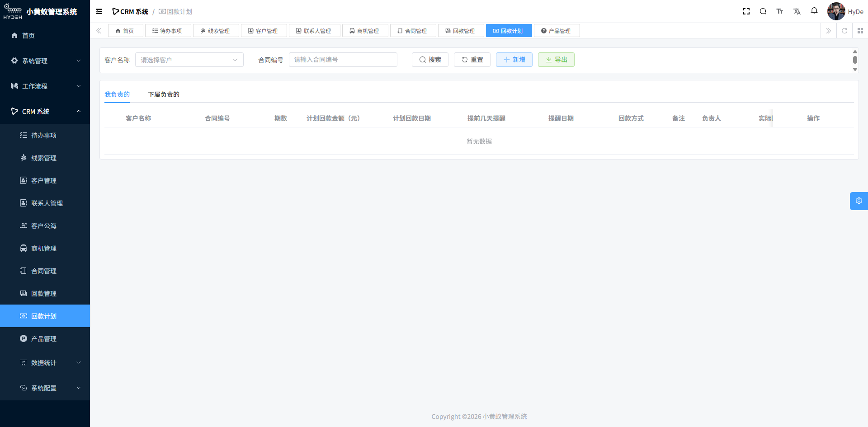
Task: Open the font size setting icon
Action: pos(780,11)
